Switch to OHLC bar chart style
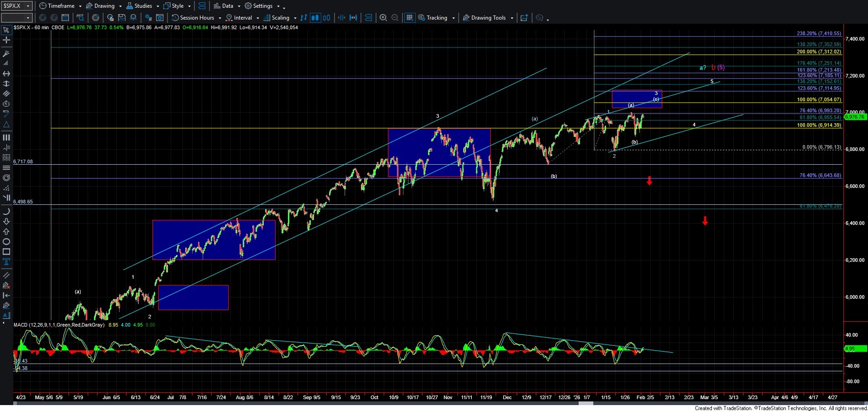This screenshot has width=868, height=411. [x=303, y=18]
